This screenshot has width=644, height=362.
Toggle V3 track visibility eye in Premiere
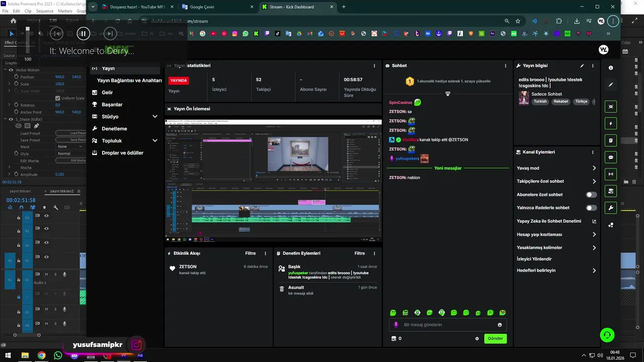pos(46,229)
